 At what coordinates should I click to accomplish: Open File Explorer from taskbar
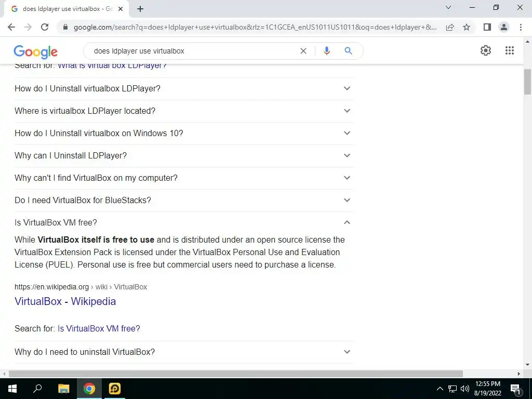(x=63, y=389)
